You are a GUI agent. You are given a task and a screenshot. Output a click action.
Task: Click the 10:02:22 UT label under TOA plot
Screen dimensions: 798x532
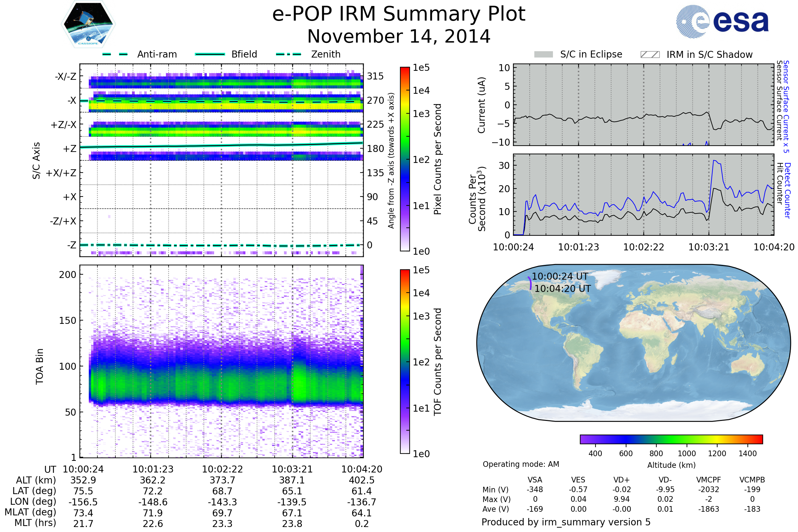click(222, 469)
